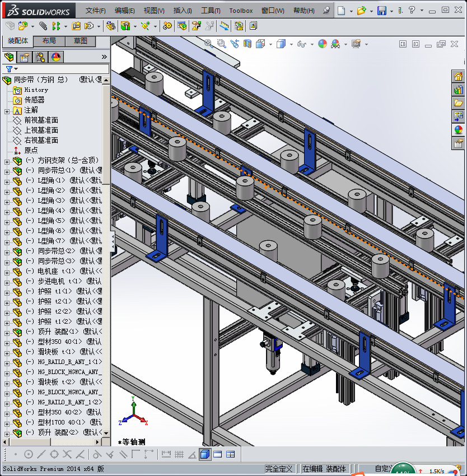Open the Design Library task pane tab
Screen dimensions: 467x476
(x=458, y=90)
